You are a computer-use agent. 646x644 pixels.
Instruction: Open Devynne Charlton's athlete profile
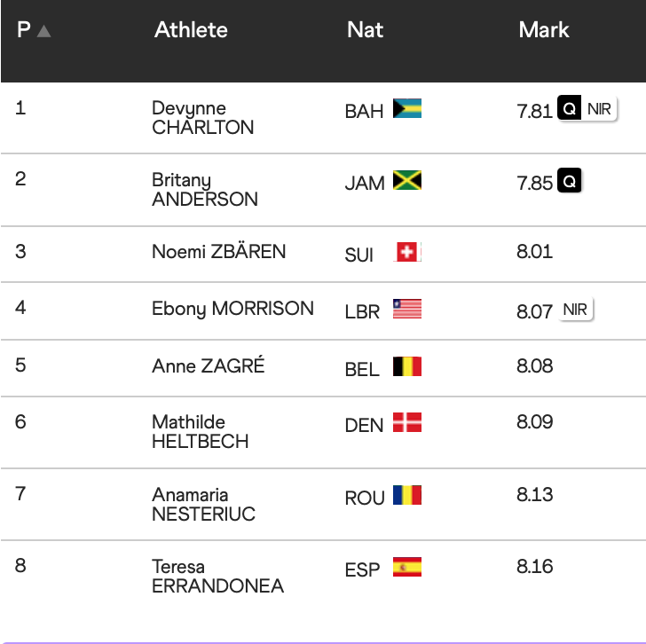(x=203, y=118)
